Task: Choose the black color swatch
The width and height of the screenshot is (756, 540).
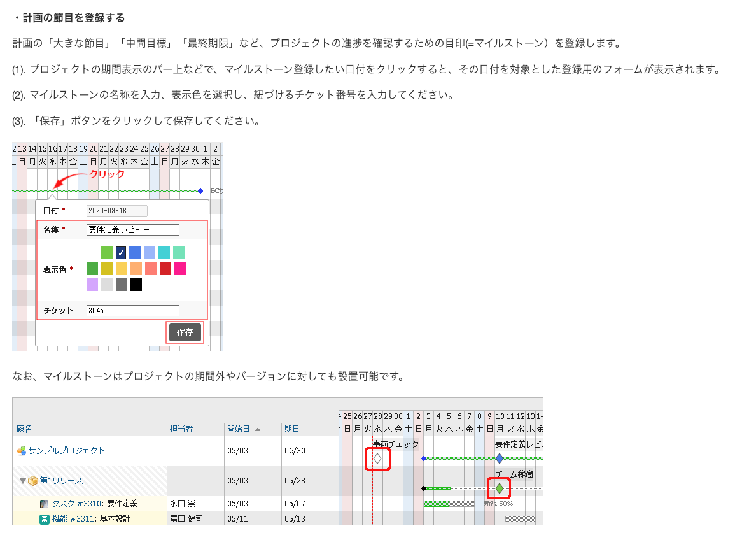Action: [x=136, y=285]
